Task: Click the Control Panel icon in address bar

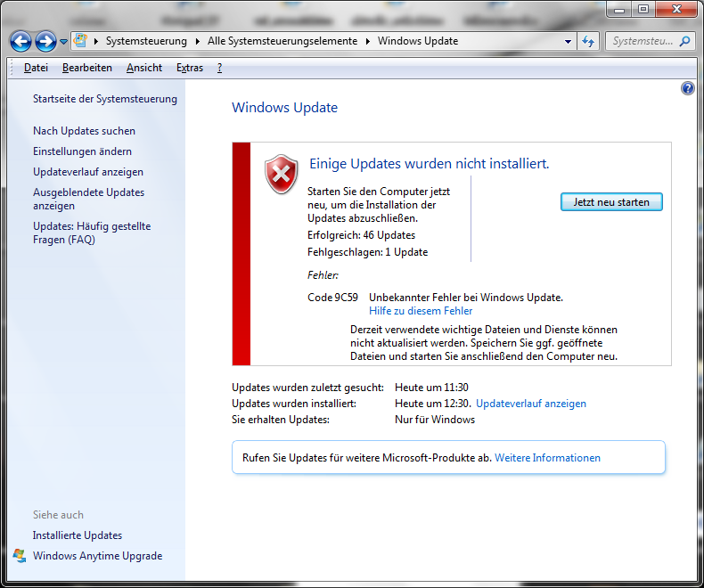Action: point(80,41)
